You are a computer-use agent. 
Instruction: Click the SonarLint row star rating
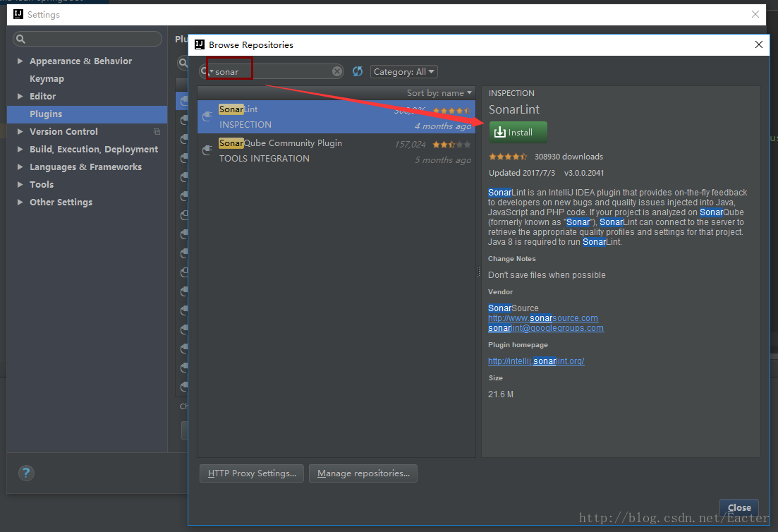[451, 111]
